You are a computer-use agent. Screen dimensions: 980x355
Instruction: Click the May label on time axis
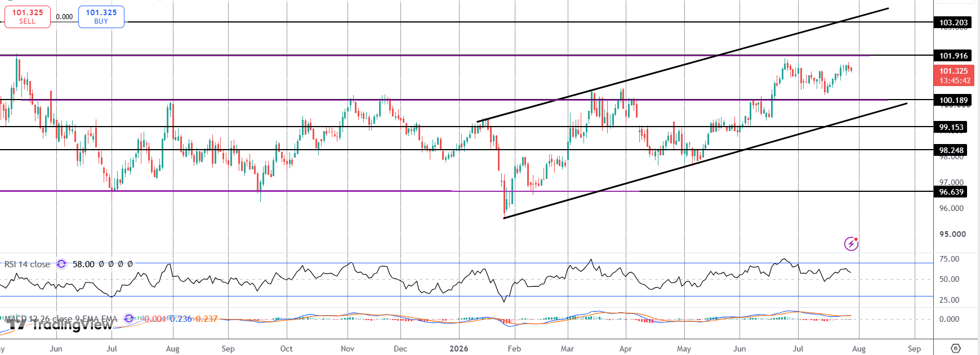pyautogui.click(x=684, y=348)
